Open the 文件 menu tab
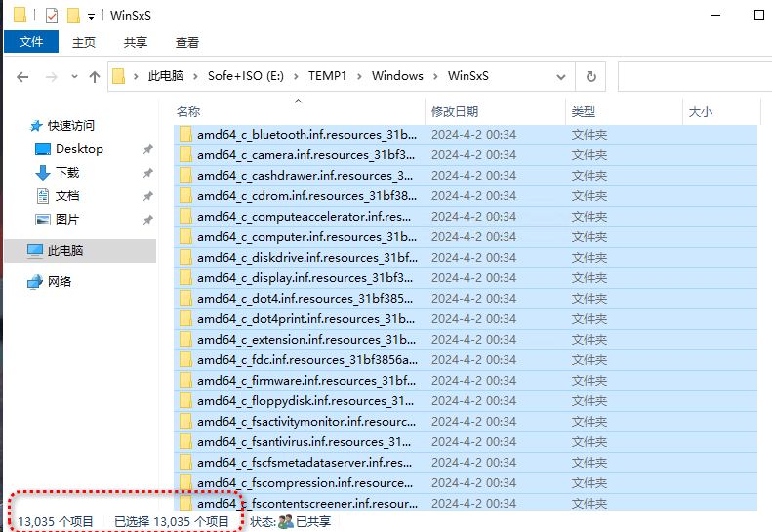Screen dimensions: 772x532 [31, 42]
